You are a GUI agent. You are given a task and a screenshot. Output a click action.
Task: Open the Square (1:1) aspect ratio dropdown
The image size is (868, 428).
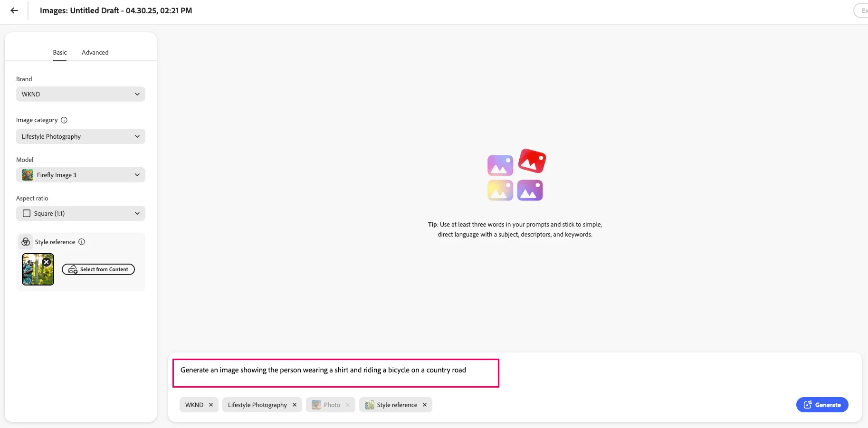(x=81, y=213)
